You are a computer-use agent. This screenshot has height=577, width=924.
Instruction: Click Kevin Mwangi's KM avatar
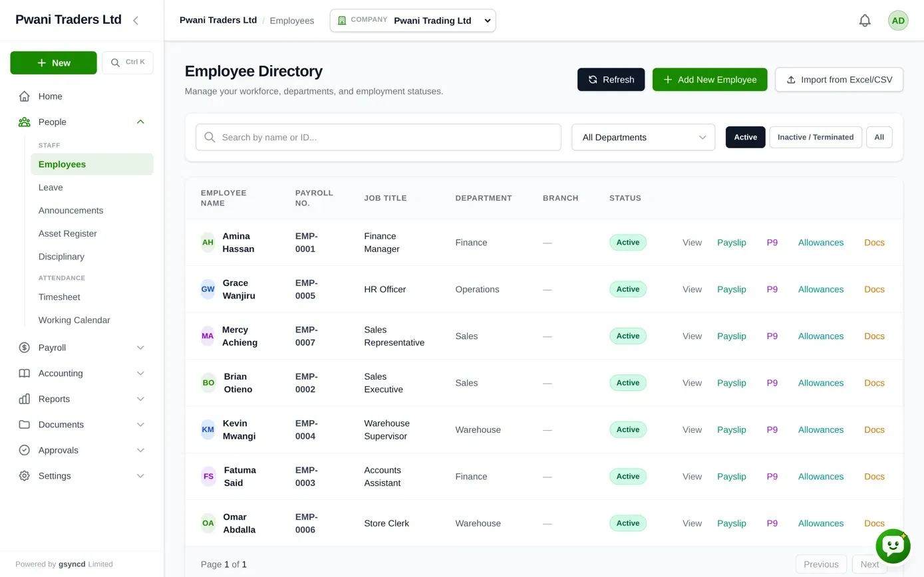click(x=208, y=430)
